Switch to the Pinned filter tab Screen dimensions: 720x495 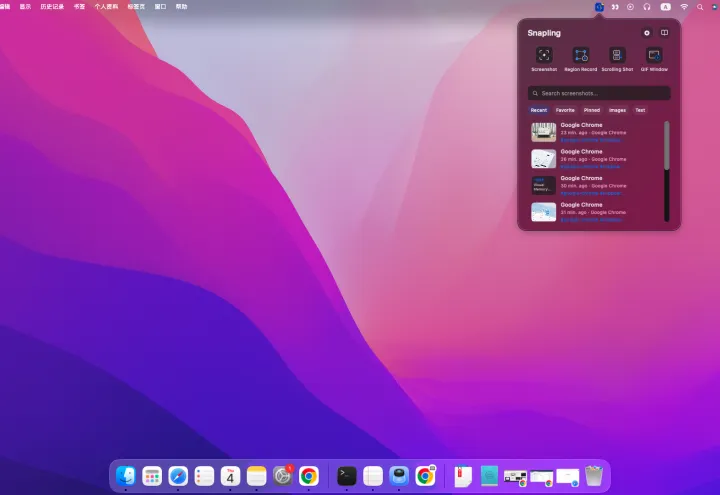pos(591,110)
